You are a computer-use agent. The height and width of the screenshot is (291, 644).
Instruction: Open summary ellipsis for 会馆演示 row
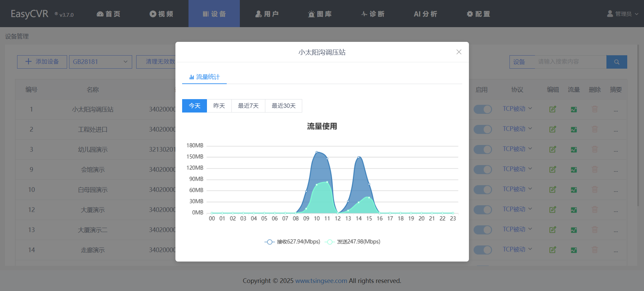[615, 170]
